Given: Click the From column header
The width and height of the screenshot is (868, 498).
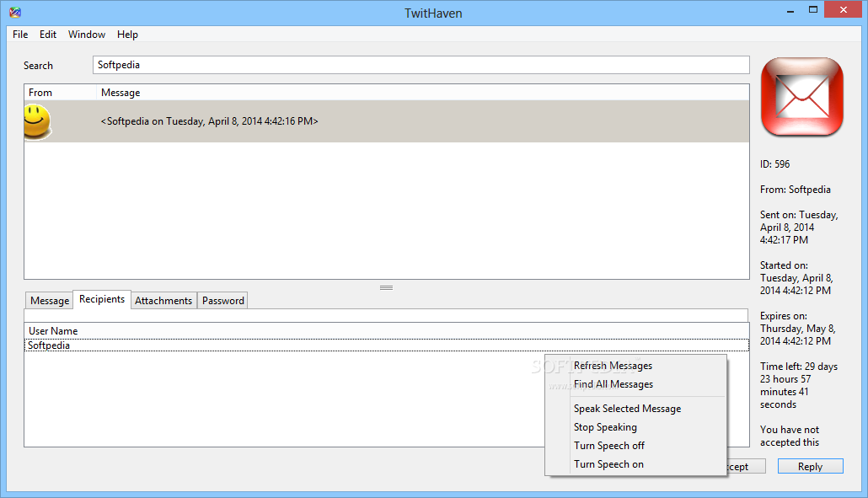Looking at the screenshot, I should pyautogui.click(x=61, y=93).
